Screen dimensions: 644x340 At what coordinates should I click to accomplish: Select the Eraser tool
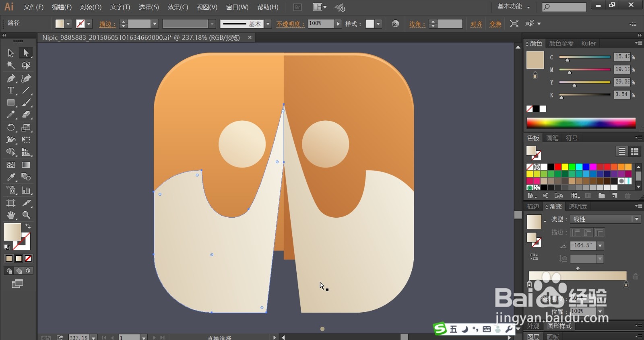[26, 115]
